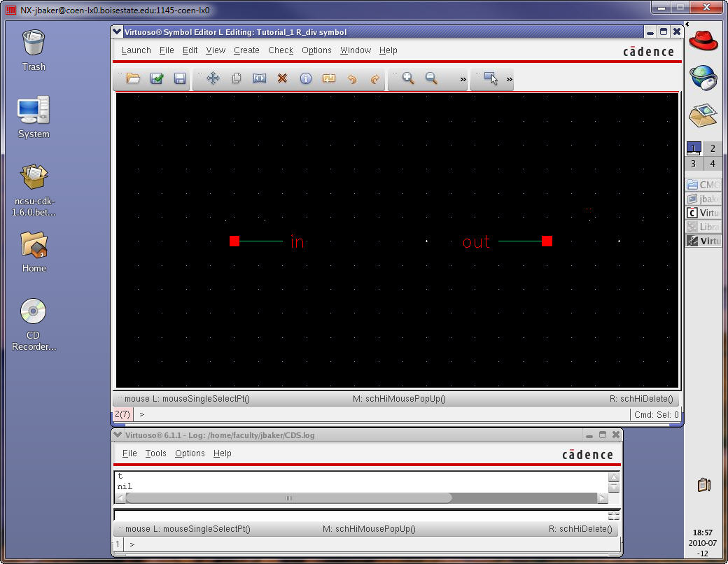Expand the zoom toolbar overflow chevron
This screenshot has height=564, width=728.
point(463,80)
